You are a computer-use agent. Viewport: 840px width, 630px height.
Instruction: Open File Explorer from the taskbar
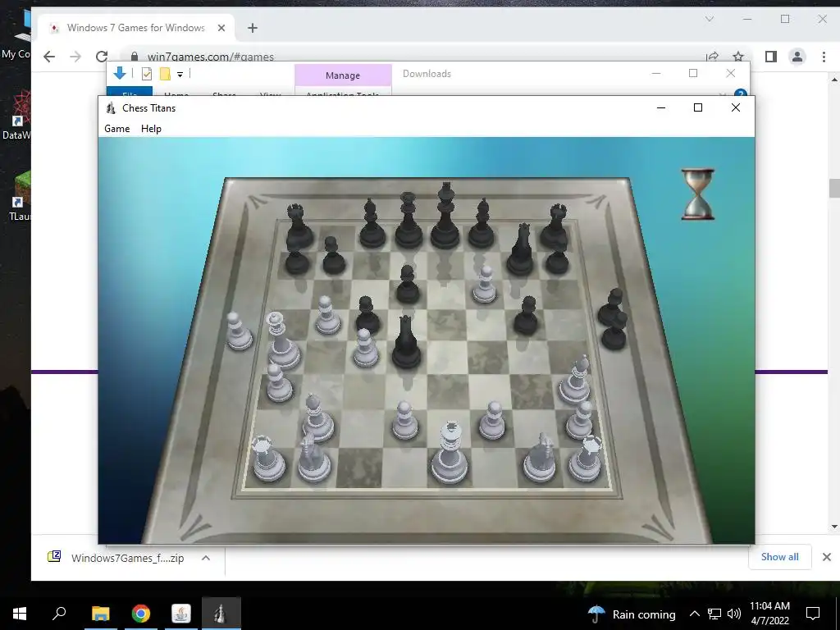[101, 614]
